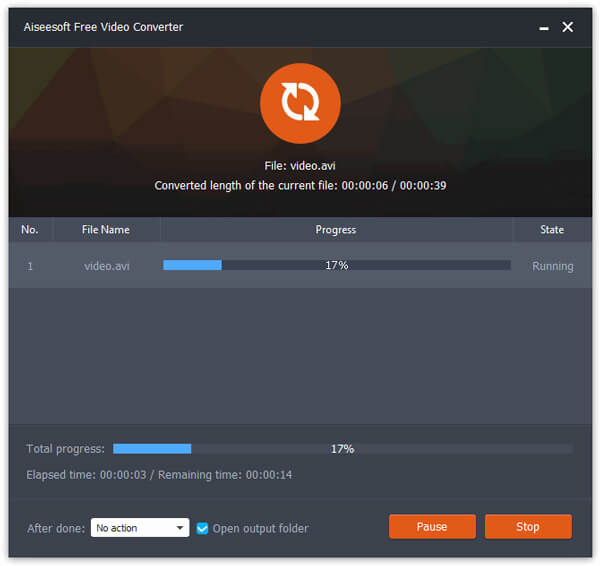Click the Aiseesoft Free Video Converter title
This screenshot has width=600, height=566.
click(103, 27)
